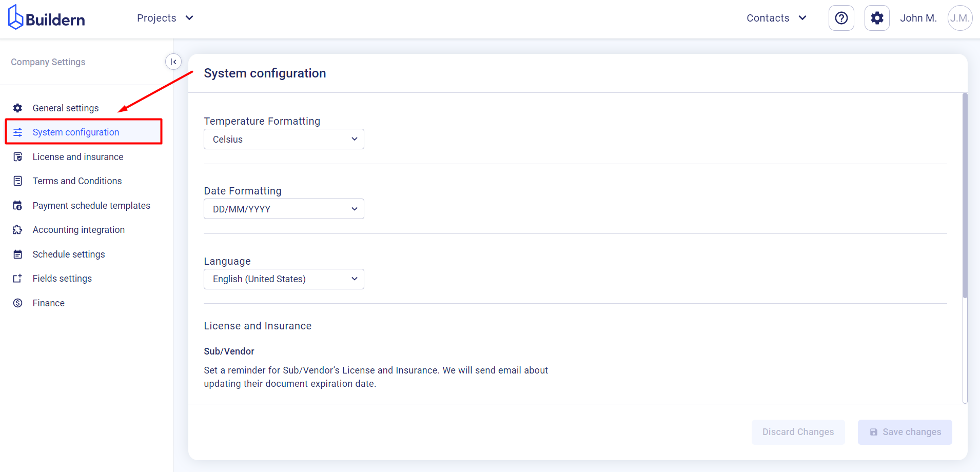The image size is (980, 472).
Task: Click the settings gear icon in header
Action: pos(877,18)
